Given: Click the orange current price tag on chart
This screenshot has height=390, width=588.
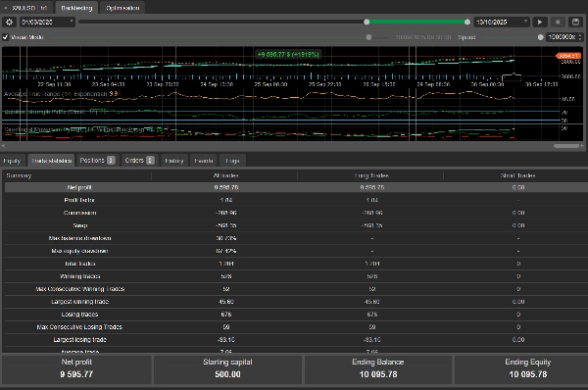Looking at the screenshot, I should coord(568,56).
